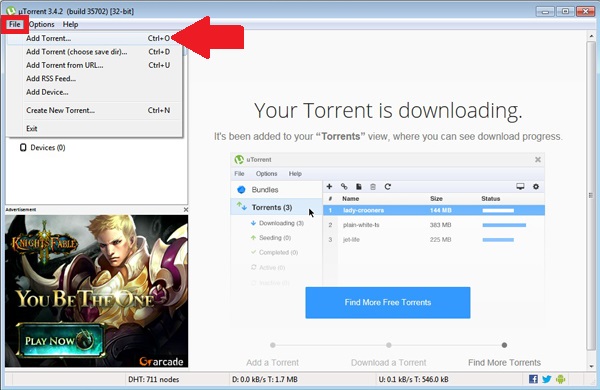600x390 pixels.
Task: Open the Options menu
Action: pyautogui.click(x=41, y=24)
